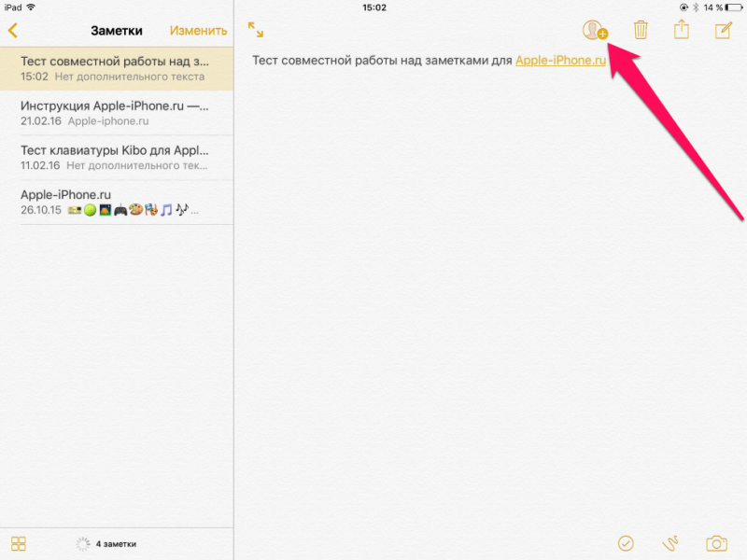Add a checklist with checkmark icon
Screen dimensions: 747x560
click(x=626, y=543)
